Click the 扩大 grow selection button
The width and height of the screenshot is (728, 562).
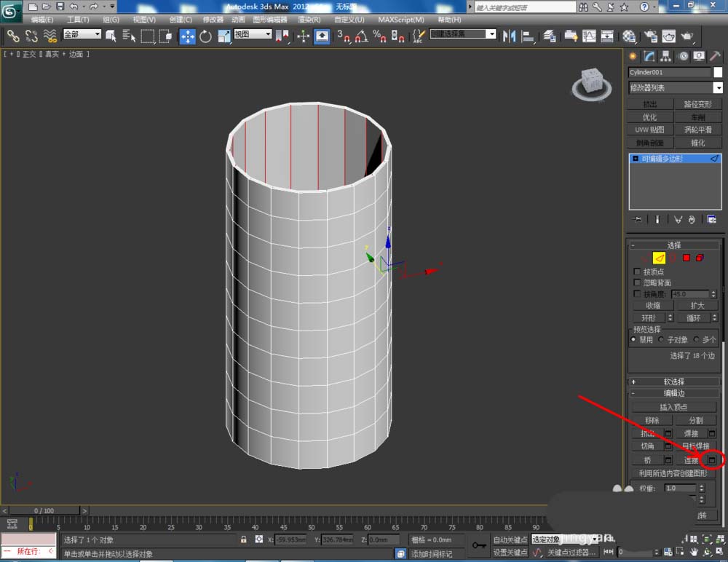[x=697, y=306]
